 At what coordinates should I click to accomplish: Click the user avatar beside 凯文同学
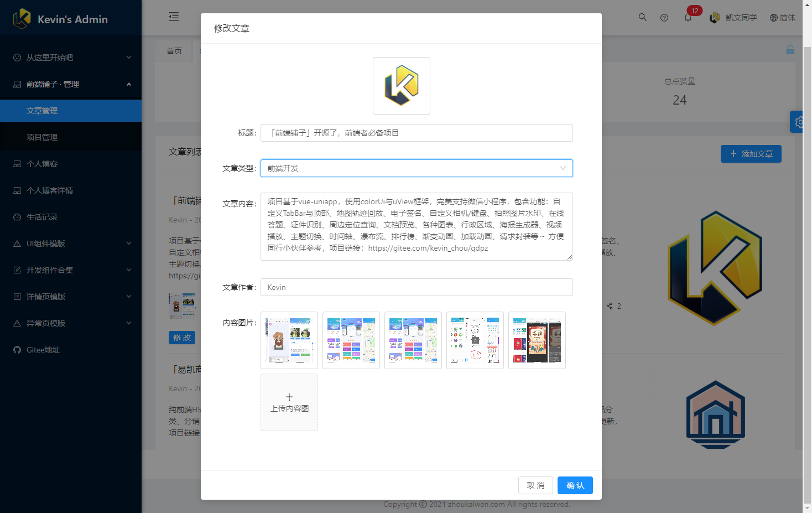click(715, 18)
